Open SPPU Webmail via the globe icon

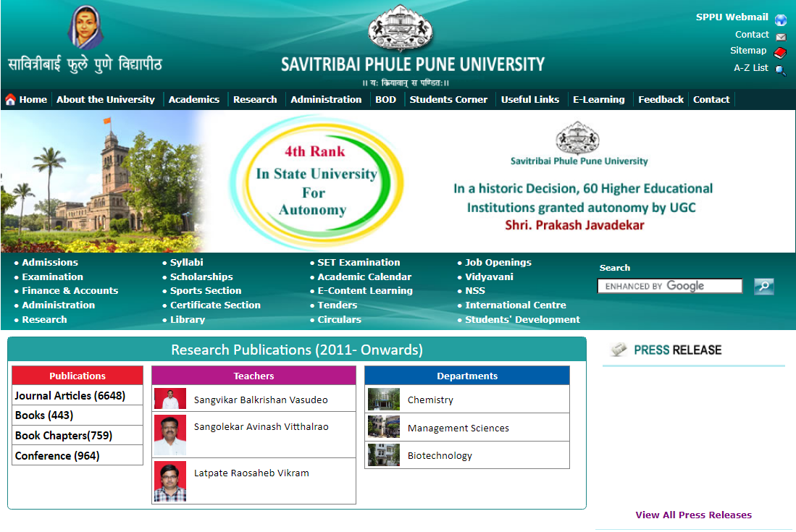[781, 19]
